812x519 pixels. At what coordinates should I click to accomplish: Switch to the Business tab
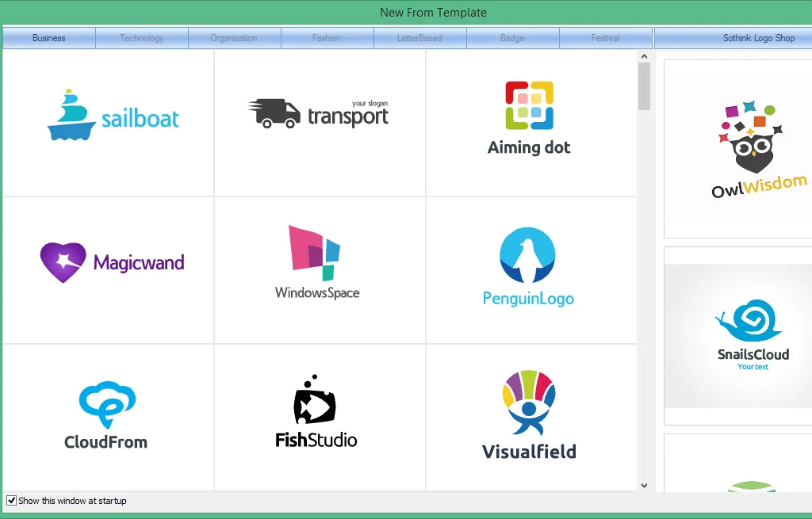tap(49, 38)
